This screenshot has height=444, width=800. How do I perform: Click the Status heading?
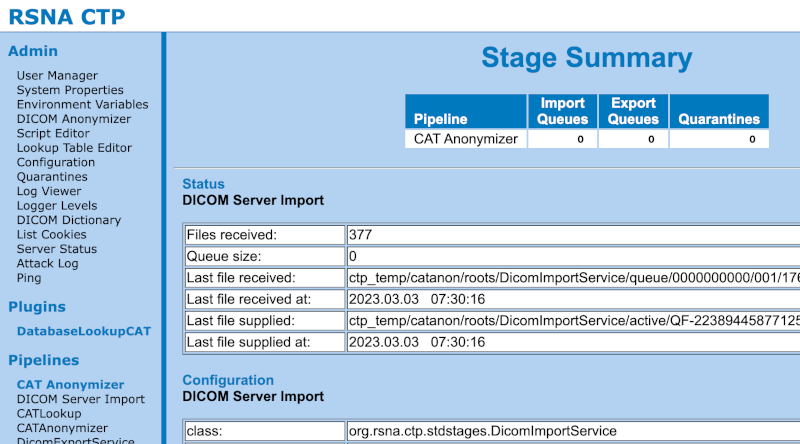pyautogui.click(x=204, y=184)
